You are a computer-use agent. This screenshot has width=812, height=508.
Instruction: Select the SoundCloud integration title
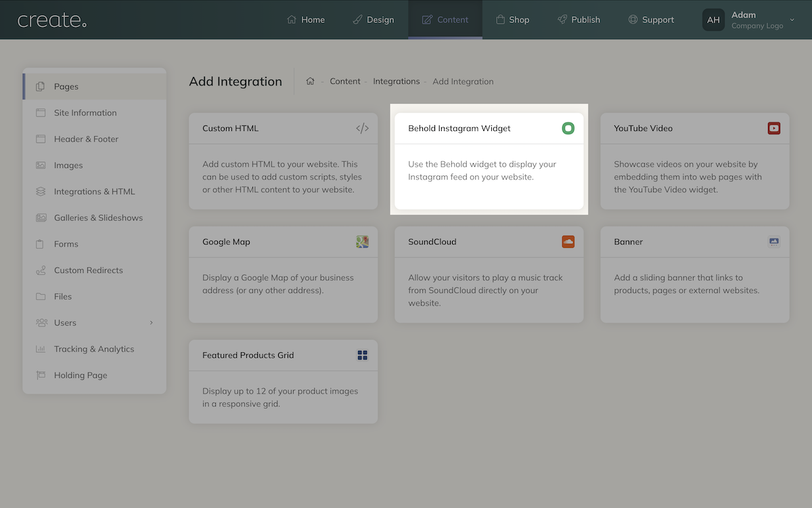[x=432, y=242]
